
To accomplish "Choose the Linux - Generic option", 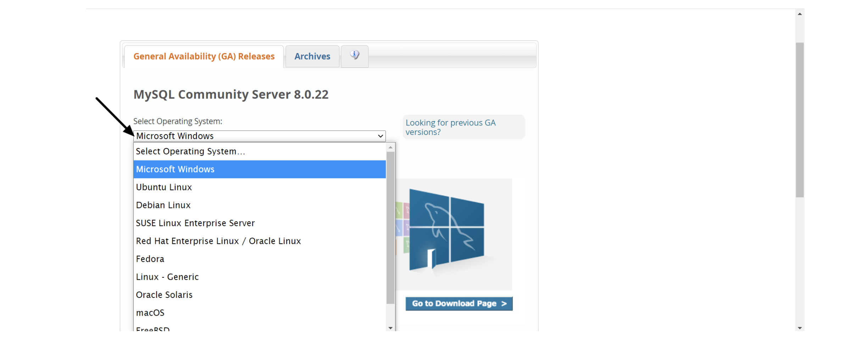I will pyautogui.click(x=167, y=277).
